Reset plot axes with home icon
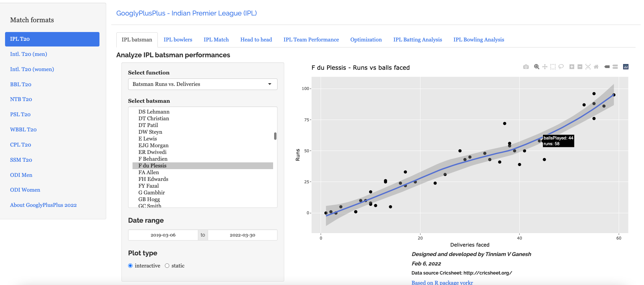 tap(596, 67)
